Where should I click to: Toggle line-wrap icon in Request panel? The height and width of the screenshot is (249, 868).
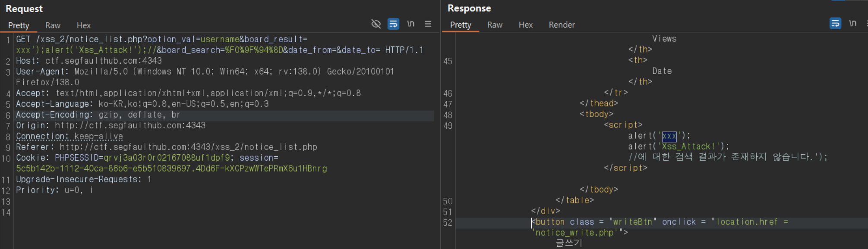pyautogui.click(x=393, y=24)
